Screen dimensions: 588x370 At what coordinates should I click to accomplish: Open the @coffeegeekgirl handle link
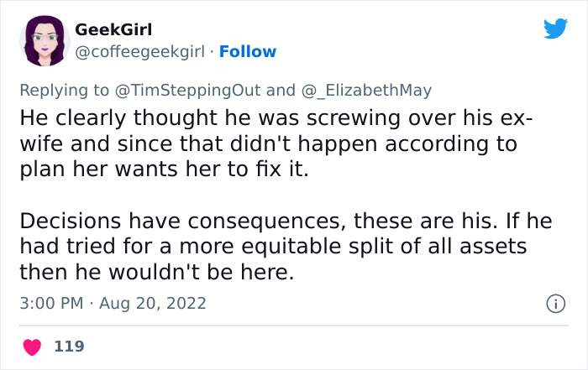click(x=141, y=52)
